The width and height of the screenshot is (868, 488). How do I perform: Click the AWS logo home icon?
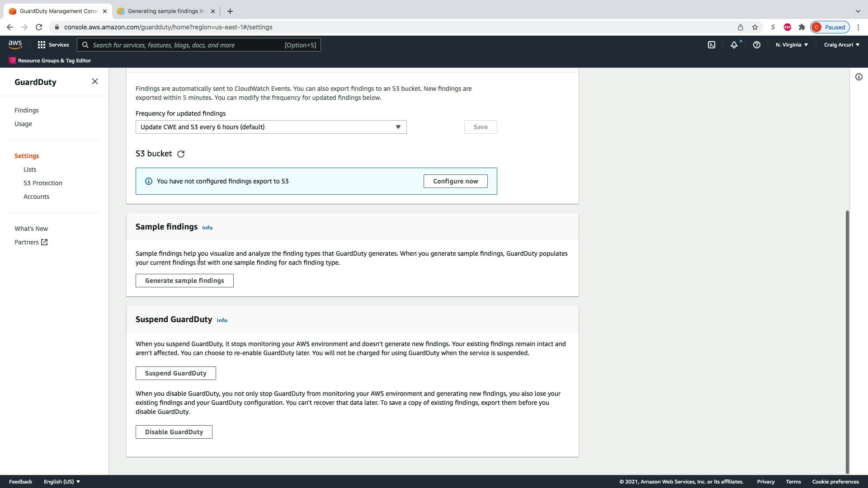pyautogui.click(x=15, y=44)
